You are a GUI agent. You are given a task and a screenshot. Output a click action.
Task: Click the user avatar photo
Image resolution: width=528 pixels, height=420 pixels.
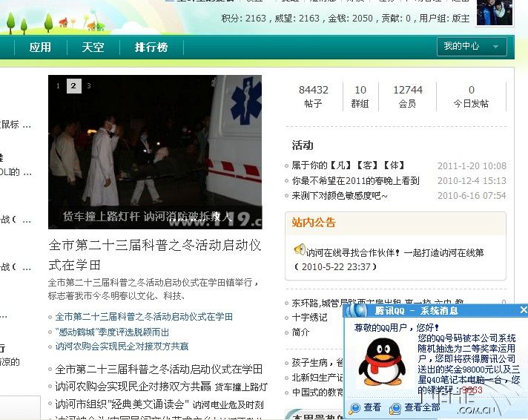(x=495, y=13)
